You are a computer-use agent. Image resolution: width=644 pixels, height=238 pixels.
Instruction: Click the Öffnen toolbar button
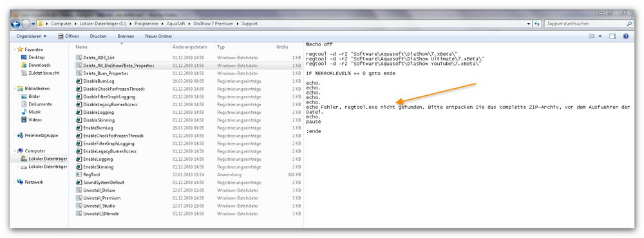[69, 36]
